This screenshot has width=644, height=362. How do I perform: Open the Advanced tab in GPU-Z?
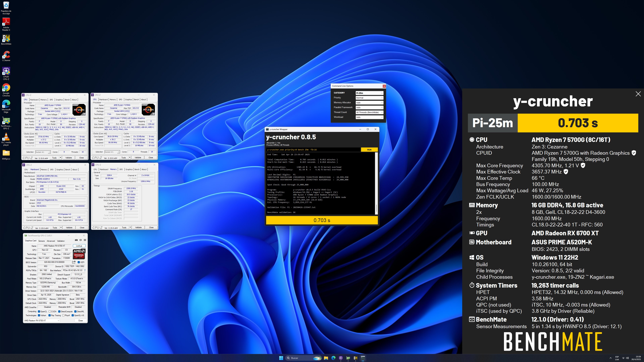click(51, 241)
